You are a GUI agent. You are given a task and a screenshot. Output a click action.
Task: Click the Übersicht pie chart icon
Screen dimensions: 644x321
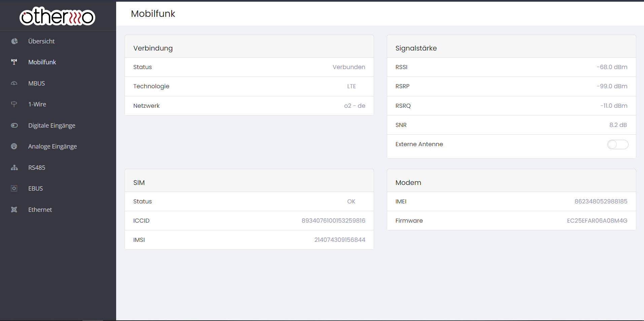tap(14, 41)
